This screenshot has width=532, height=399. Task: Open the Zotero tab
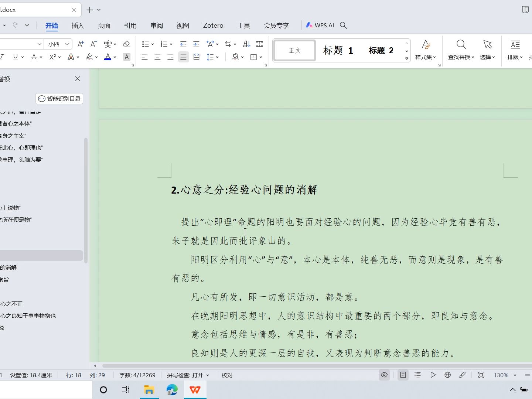point(213,25)
